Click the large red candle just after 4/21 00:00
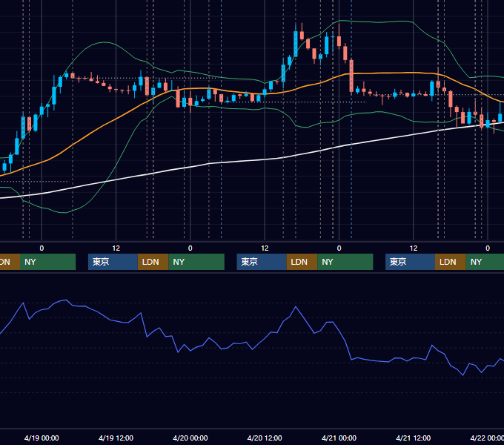Screen dimensions: 504x445 coord(351,76)
